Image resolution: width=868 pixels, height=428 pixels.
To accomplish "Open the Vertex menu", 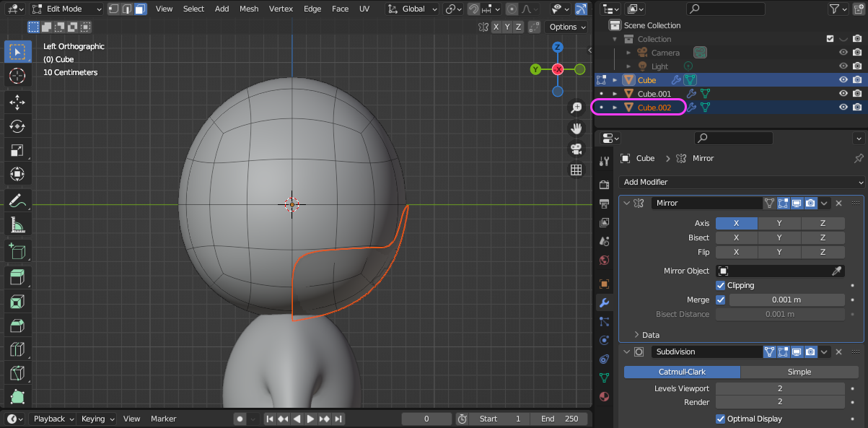I will tap(281, 9).
